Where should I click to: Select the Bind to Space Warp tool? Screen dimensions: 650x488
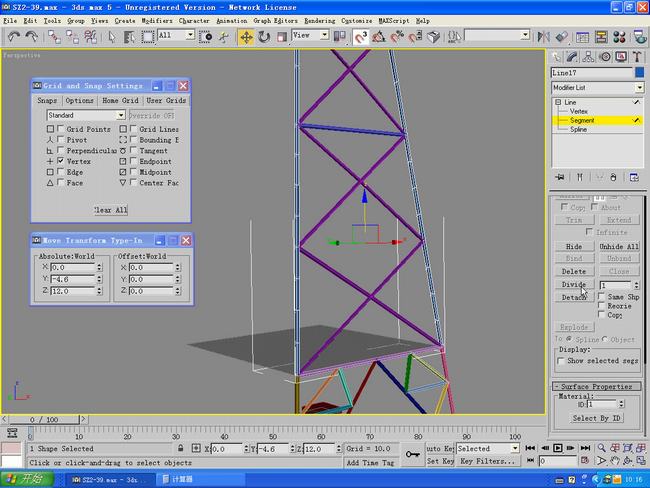point(90,37)
